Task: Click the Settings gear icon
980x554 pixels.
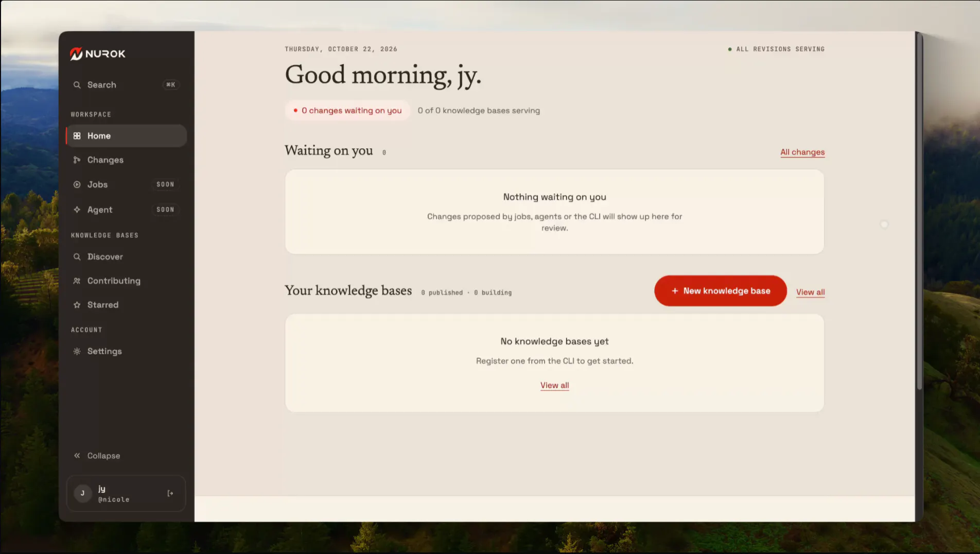Action: [77, 351]
